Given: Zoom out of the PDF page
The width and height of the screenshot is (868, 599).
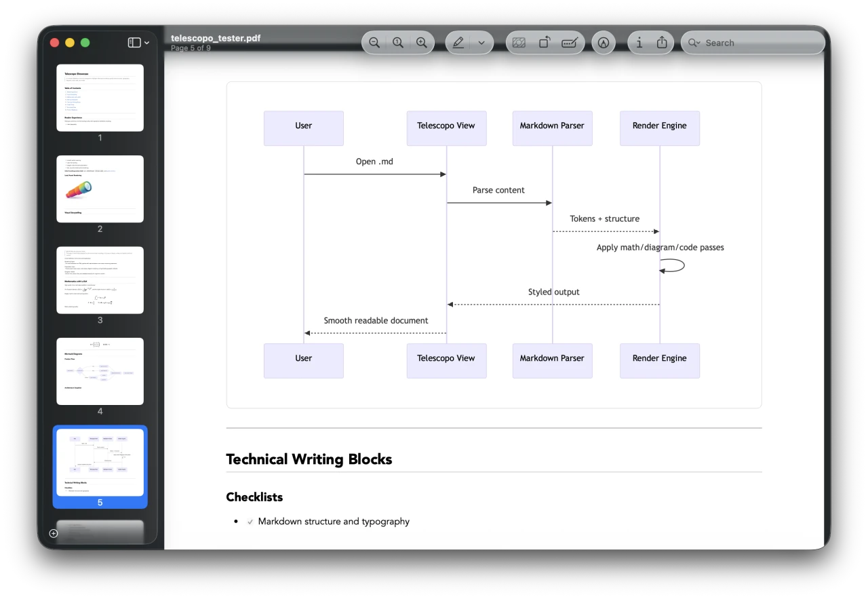Looking at the screenshot, I should click(x=374, y=42).
